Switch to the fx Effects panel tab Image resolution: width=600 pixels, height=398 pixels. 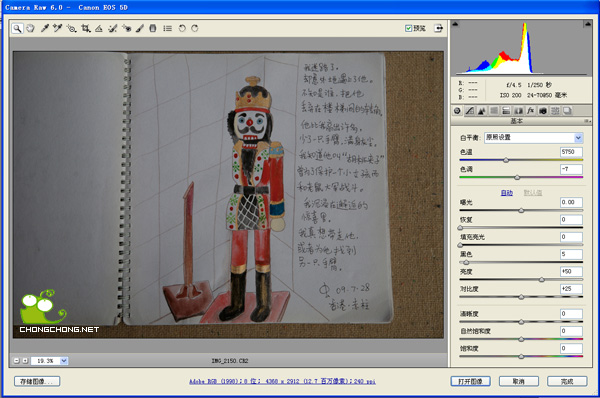point(530,111)
